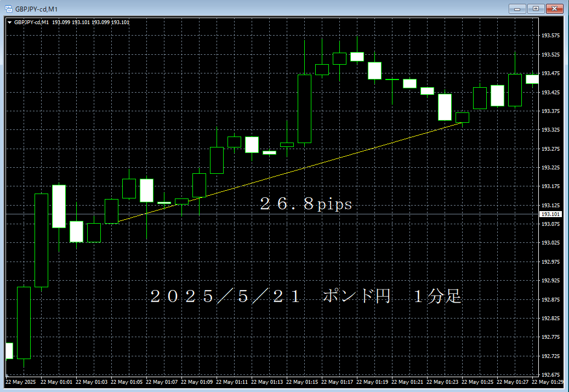Click the 2025/5/21 ポンド円 1分足 label
The height and width of the screenshot is (392, 569).
[305, 297]
